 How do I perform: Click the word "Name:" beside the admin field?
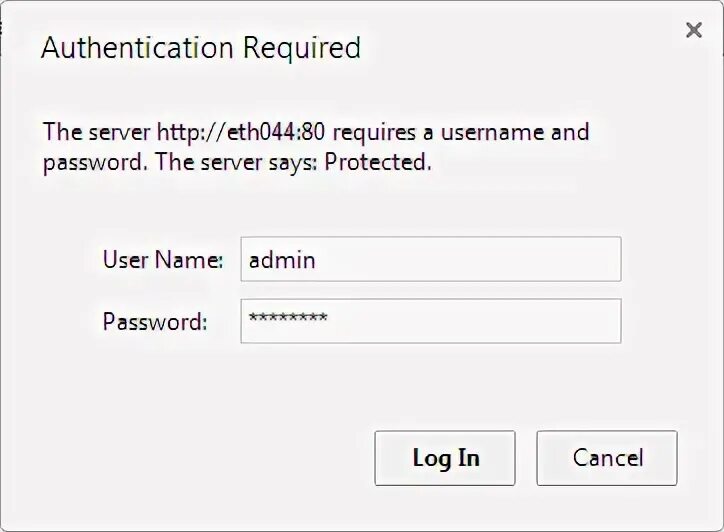coord(190,260)
